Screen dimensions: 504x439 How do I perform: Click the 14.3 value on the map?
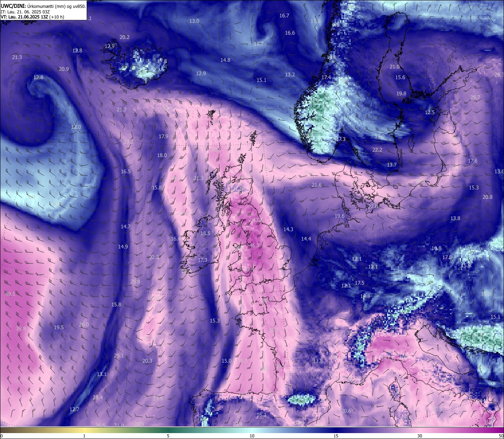coord(288,229)
